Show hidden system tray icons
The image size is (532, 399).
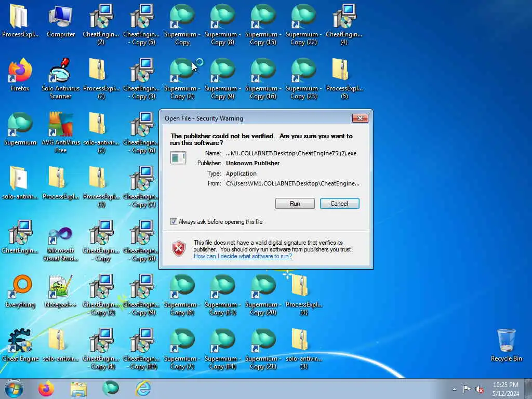pos(454,389)
